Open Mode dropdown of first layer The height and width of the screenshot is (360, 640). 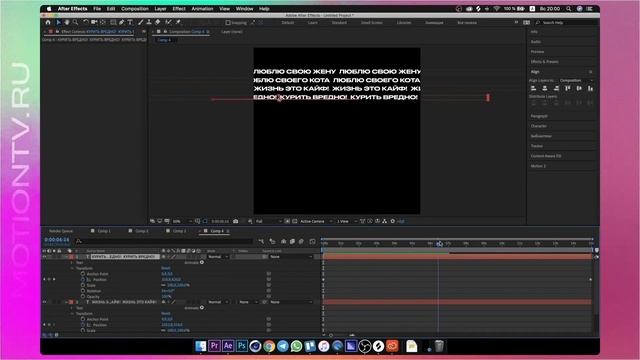218,257
